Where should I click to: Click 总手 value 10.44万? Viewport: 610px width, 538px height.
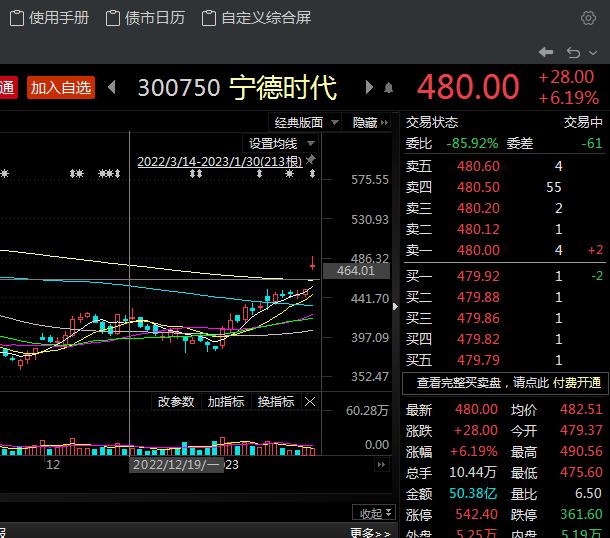[473, 472]
